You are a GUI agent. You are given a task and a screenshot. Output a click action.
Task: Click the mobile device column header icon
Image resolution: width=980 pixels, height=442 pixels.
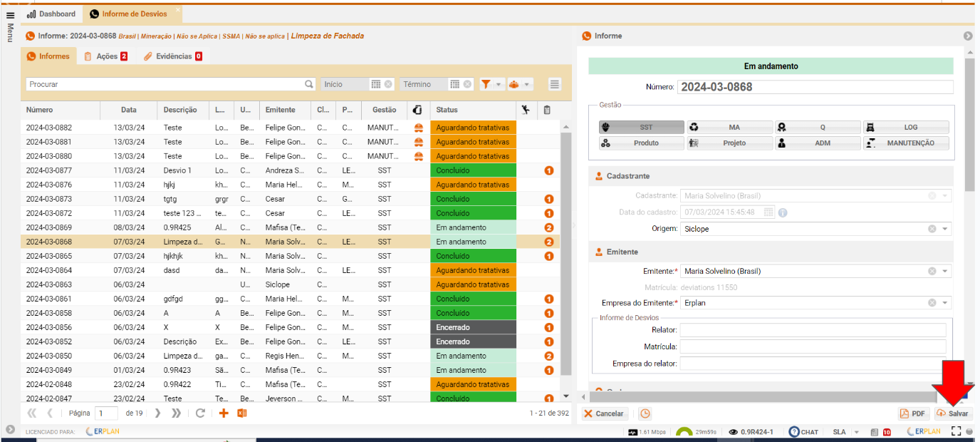418,110
